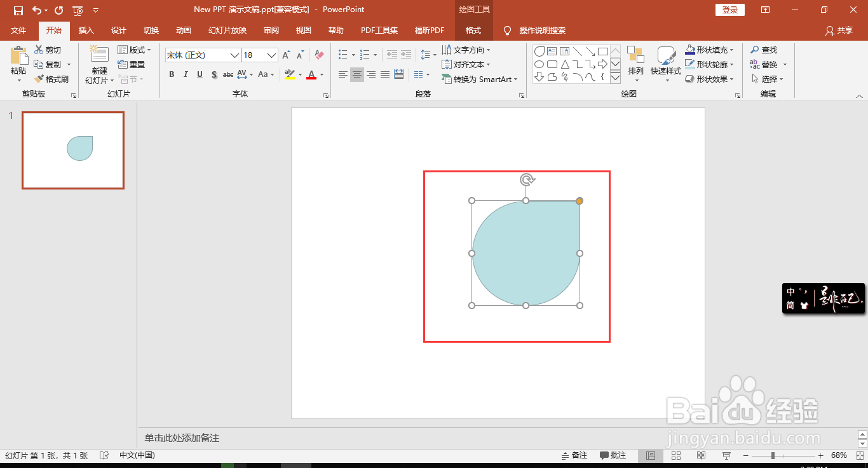The image size is (868, 468).
Task: Open Shape Fill (形状填充) dropdown
Action: (x=710, y=50)
